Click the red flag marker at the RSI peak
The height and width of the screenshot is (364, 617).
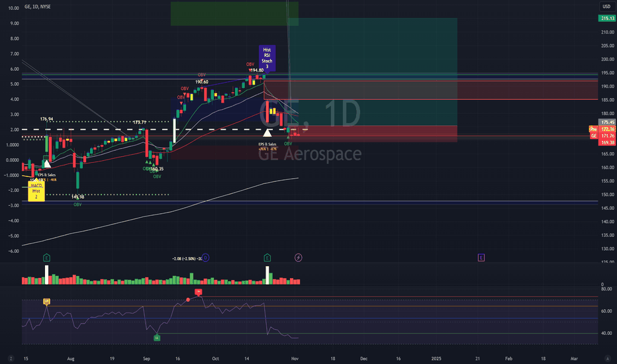[199, 292]
